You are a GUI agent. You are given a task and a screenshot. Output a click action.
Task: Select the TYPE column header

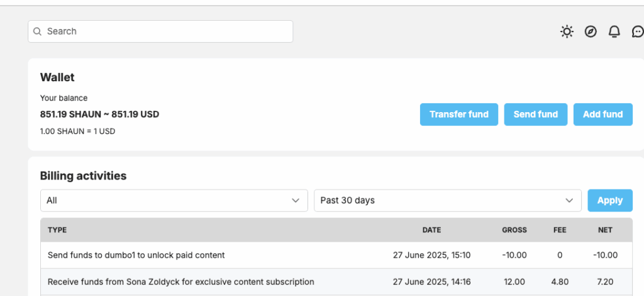(x=57, y=231)
